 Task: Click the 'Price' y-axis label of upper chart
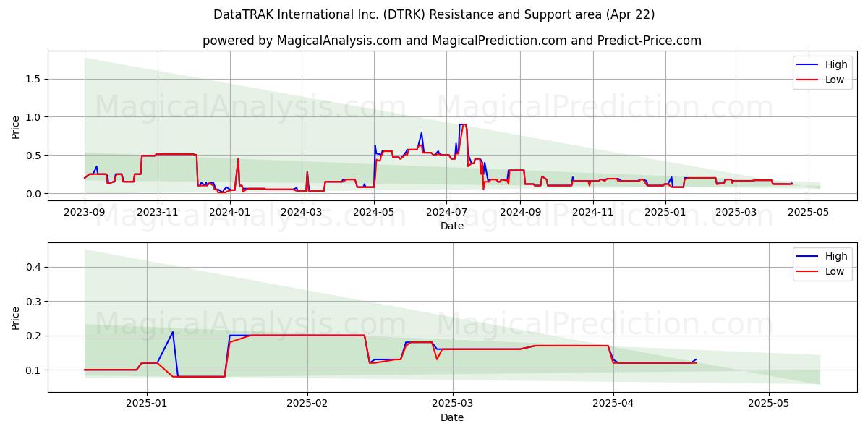tap(16, 127)
